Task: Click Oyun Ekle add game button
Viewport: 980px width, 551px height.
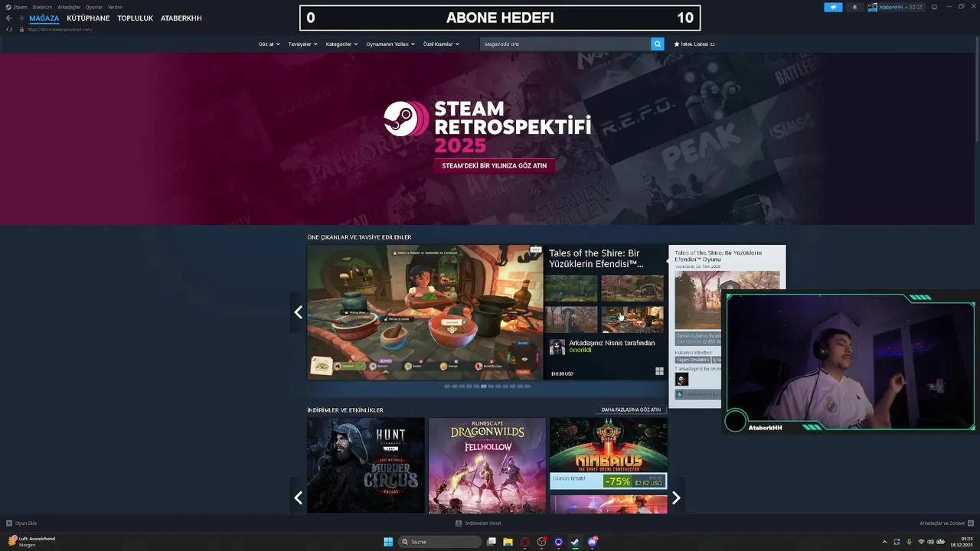Action: [x=21, y=523]
